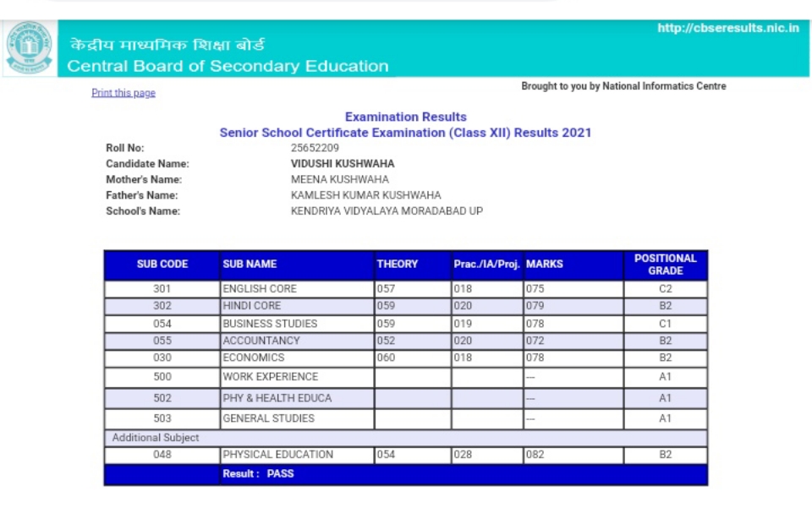Click the POSITIONAL GRADE column header
This screenshot has width=812, height=519.
point(666,265)
